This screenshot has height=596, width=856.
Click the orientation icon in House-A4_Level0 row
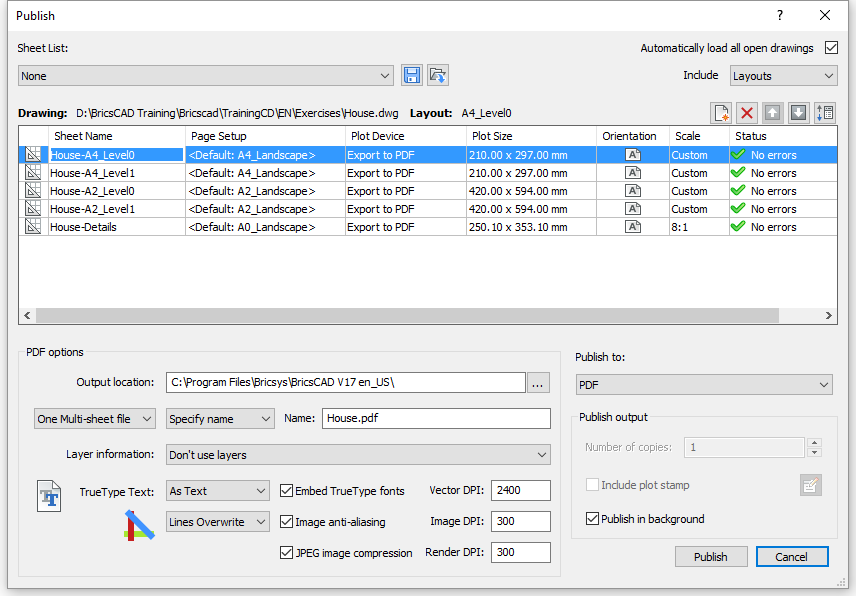[x=633, y=154]
